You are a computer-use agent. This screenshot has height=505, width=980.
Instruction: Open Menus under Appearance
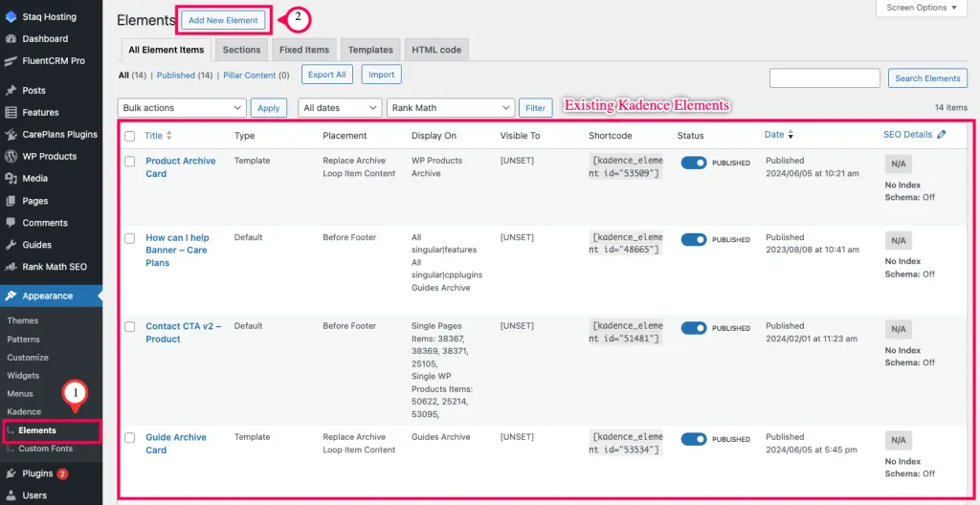point(20,394)
